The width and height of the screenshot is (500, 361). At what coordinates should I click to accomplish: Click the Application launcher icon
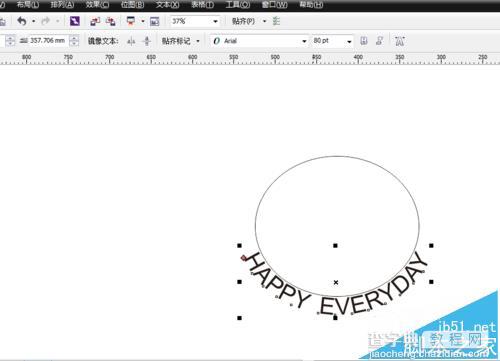(131, 21)
